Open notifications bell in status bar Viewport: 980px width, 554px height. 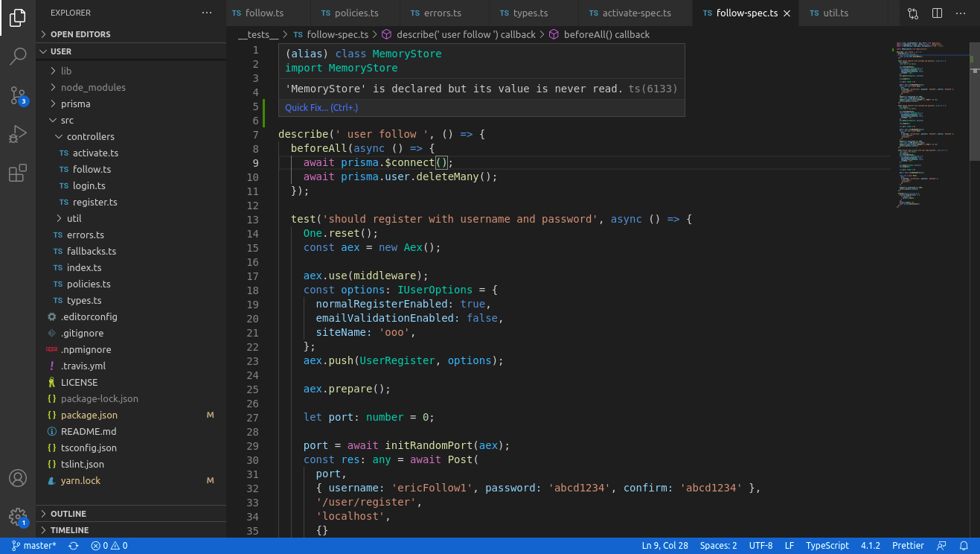tap(964, 546)
